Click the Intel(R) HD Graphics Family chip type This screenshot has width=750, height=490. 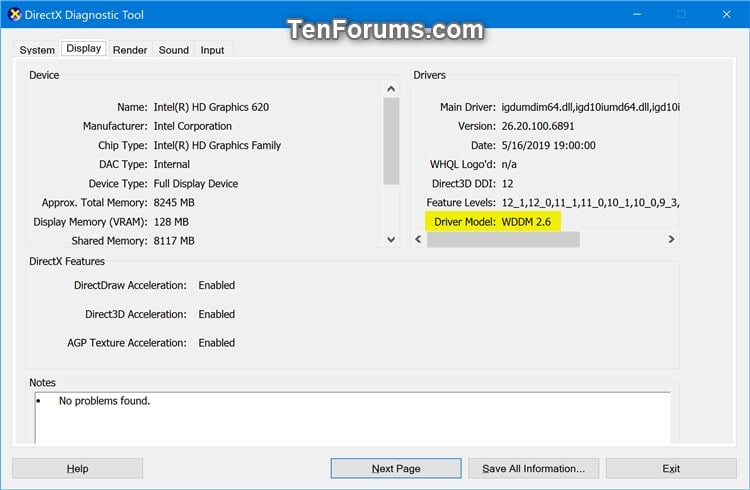(x=217, y=145)
